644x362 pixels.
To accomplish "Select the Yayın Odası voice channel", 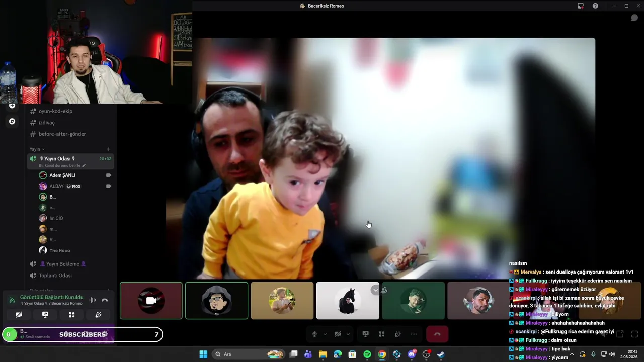I will pos(70,161).
